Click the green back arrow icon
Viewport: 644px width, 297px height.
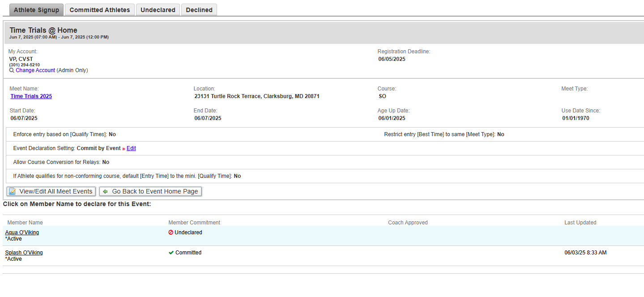point(105,191)
